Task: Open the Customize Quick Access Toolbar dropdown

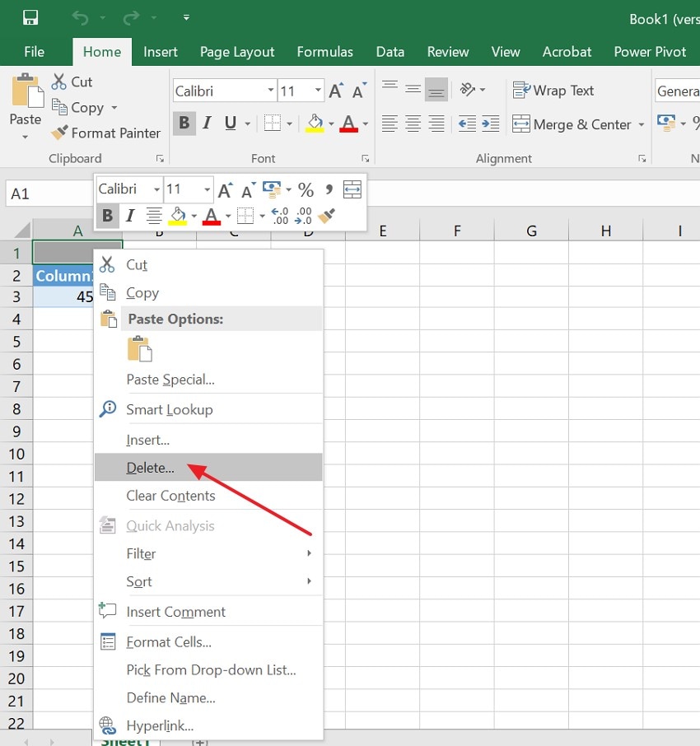Action: point(187,17)
